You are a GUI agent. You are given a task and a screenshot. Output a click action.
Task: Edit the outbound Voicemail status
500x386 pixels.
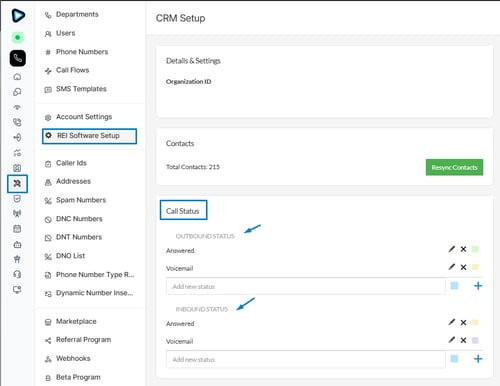point(452,267)
